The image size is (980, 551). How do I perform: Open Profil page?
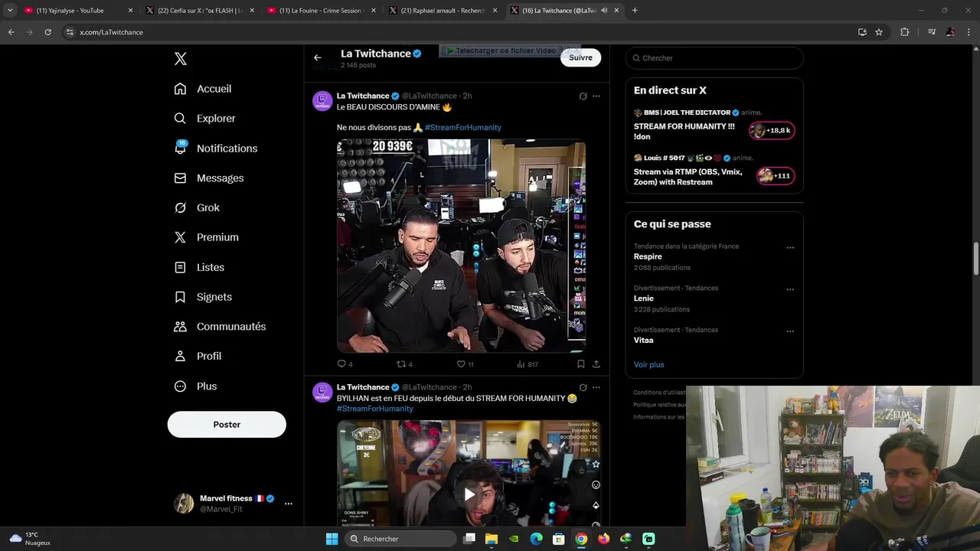pyautogui.click(x=198, y=357)
